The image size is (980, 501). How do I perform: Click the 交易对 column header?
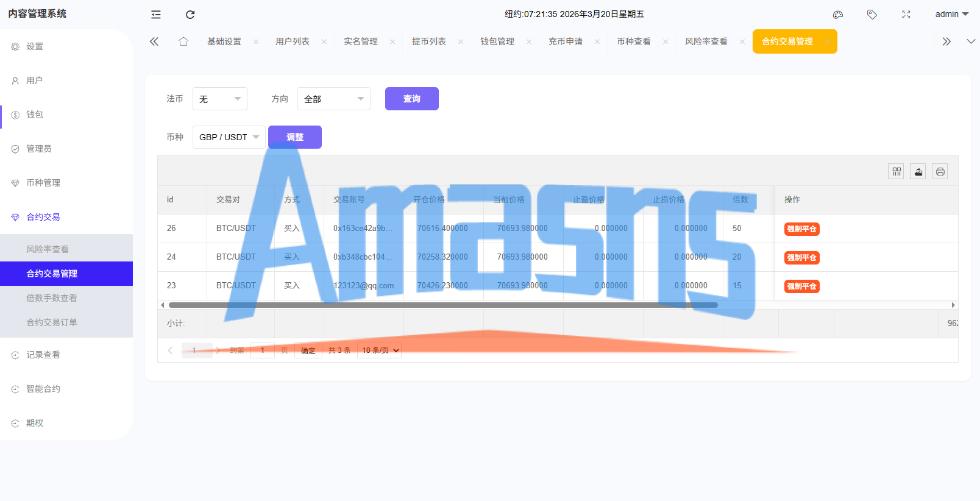(241, 200)
